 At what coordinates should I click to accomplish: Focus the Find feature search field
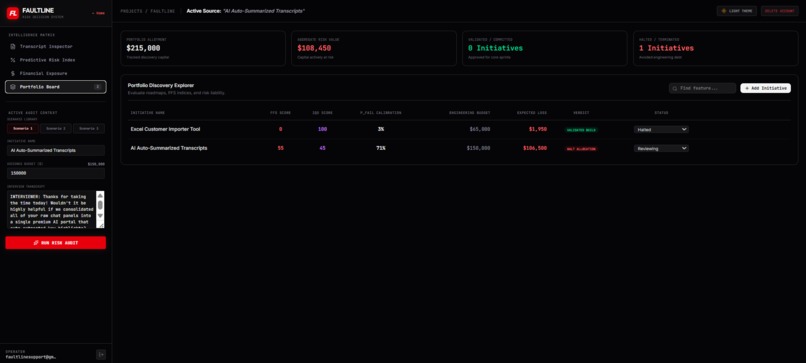point(703,88)
